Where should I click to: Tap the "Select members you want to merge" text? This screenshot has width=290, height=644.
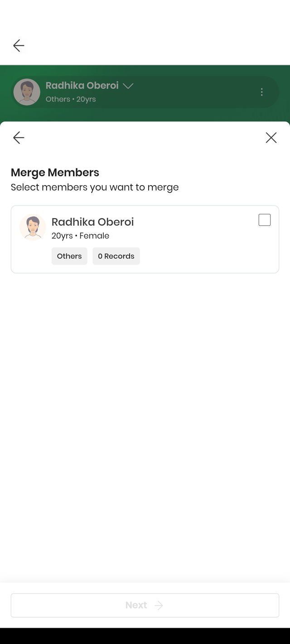point(95,187)
